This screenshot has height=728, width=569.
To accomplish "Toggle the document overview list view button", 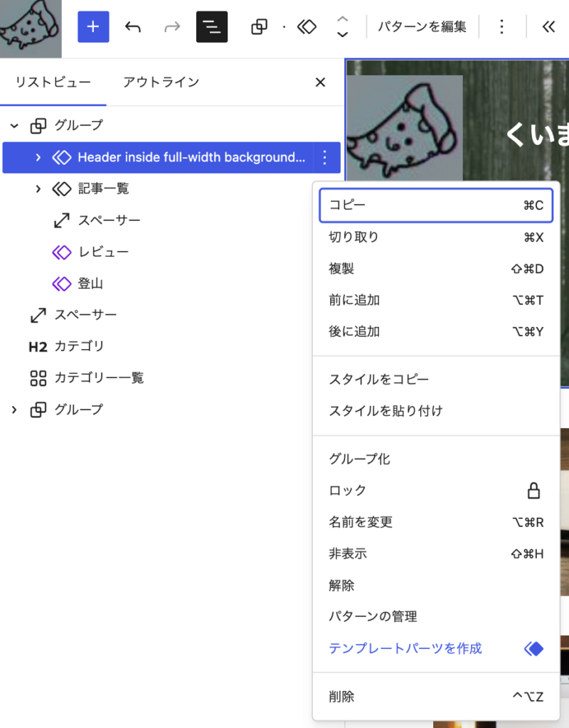I will tap(212, 27).
